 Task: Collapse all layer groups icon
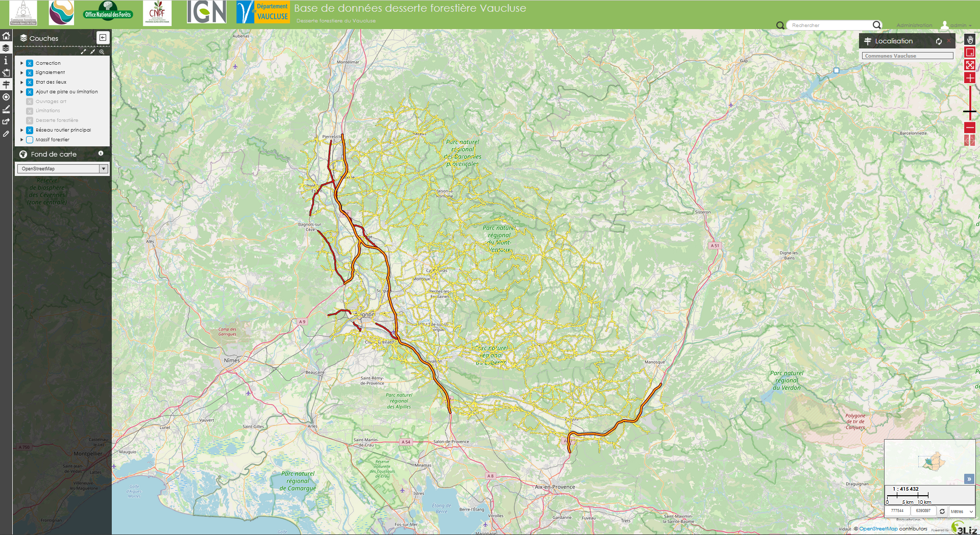click(x=92, y=52)
